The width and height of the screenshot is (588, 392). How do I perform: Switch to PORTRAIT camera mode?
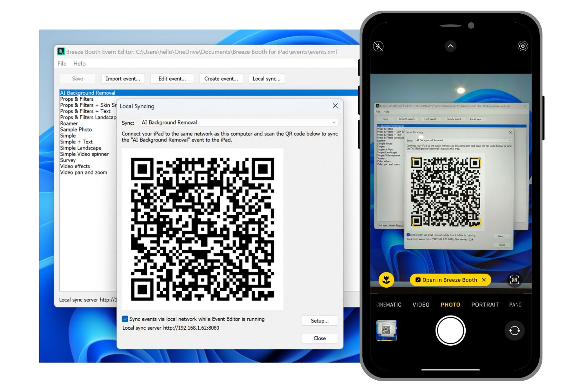[x=485, y=305]
